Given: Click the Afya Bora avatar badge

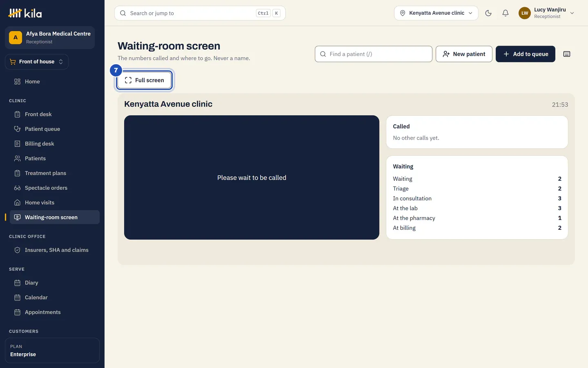Looking at the screenshot, I should [16, 38].
